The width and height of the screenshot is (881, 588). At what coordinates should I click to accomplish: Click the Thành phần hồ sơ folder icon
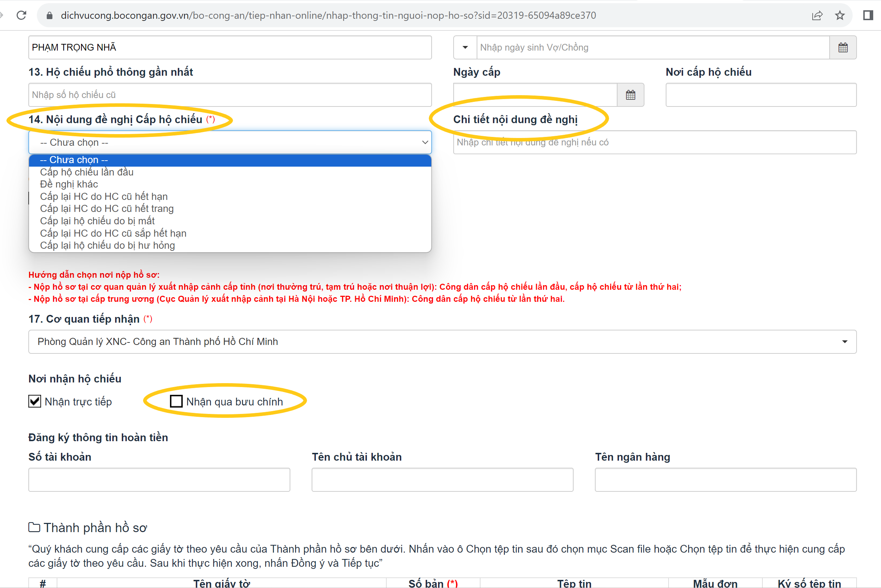34,527
